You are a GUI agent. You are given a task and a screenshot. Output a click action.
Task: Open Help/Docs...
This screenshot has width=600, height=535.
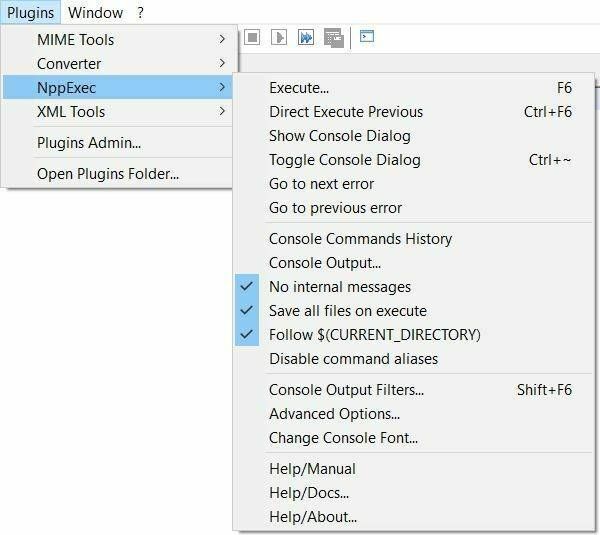coord(414,493)
